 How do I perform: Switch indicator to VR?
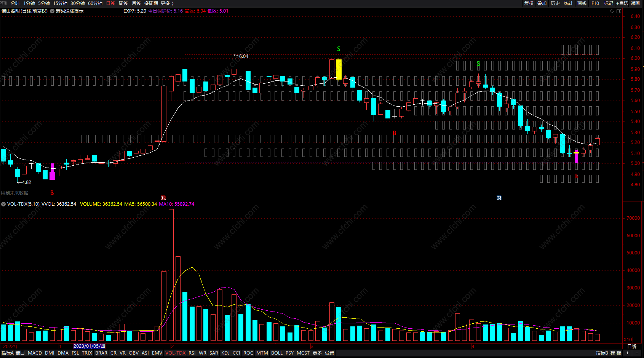tap(123, 353)
